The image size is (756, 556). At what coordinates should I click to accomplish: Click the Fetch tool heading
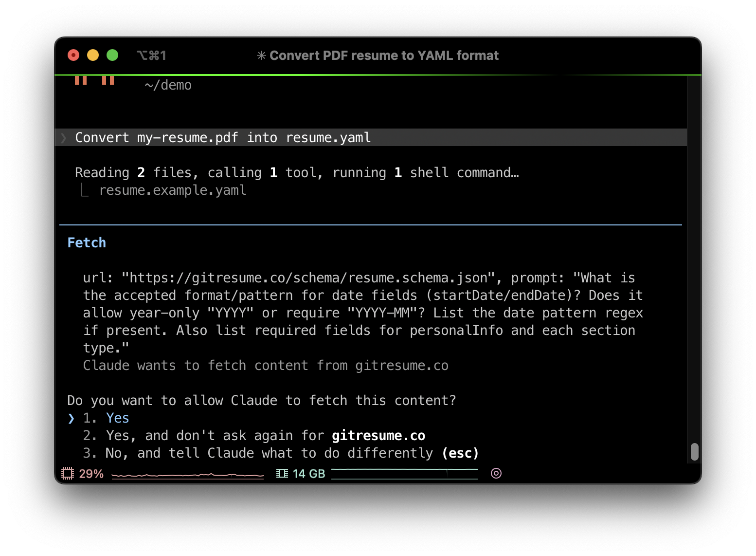pos(87,243)
